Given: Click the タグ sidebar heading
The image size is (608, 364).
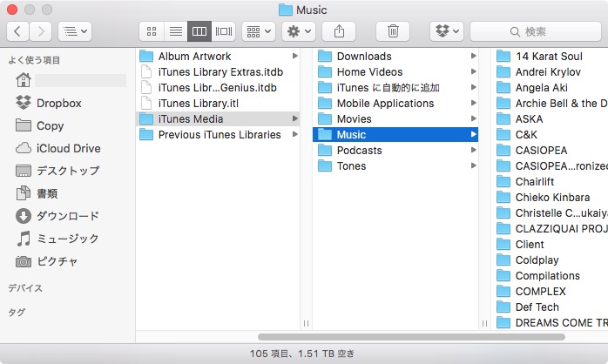Looking at the screenshot, I should [17, 312].
